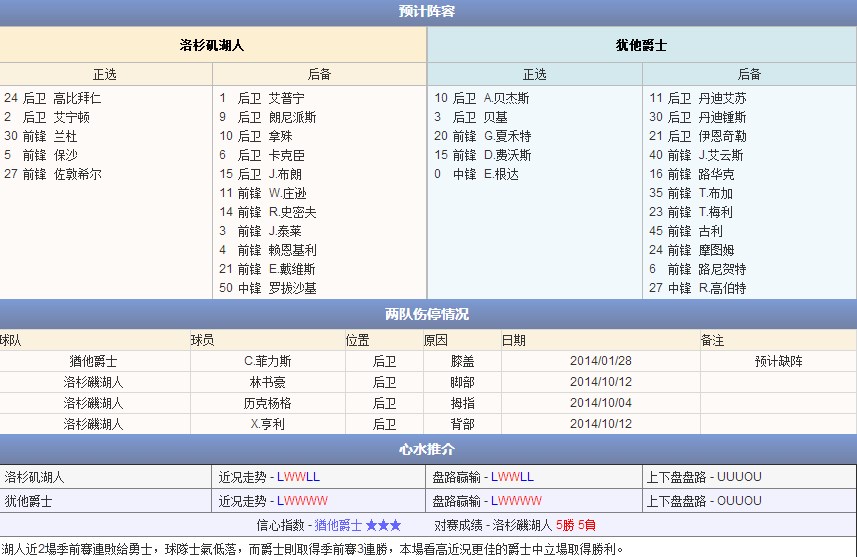857x557 pixels.
Task: Select Lakers reserve 赖恩基利 row
Action: tap(268, 250)
